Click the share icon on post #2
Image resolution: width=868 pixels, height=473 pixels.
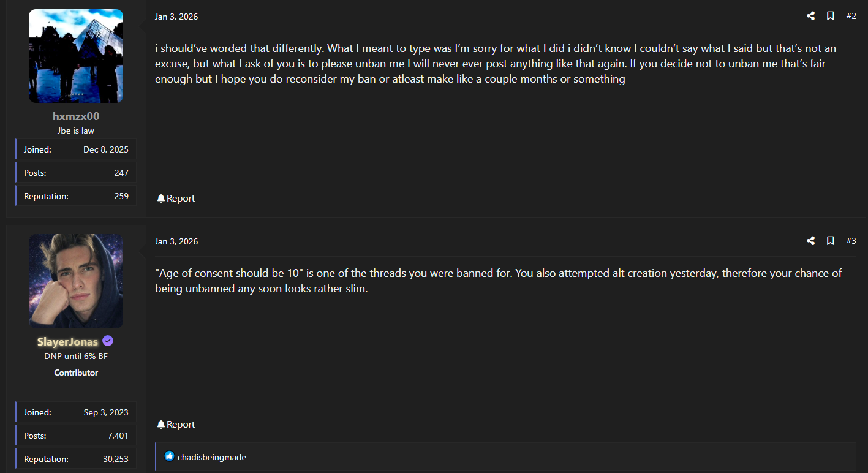click(810, 16)
